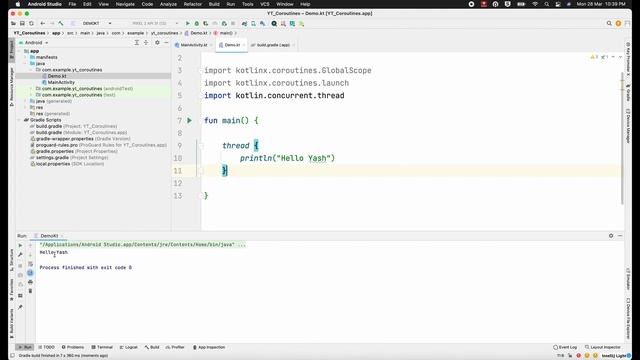
Task: Open the Event Log
Action: click(565, 347)
